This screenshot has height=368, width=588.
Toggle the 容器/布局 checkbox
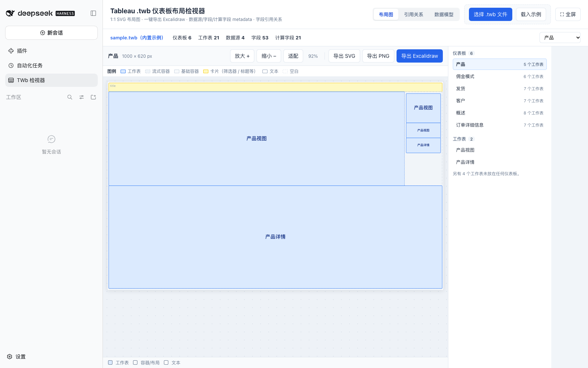point(135,362)
